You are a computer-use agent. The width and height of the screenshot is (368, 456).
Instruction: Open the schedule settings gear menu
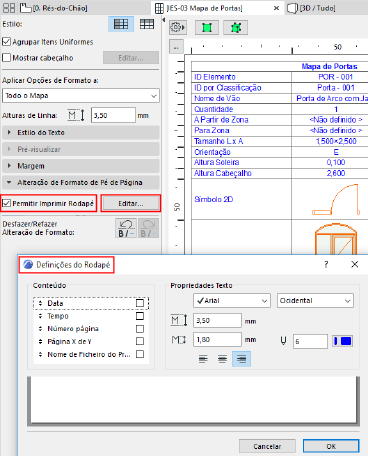(x=178, y=27)
